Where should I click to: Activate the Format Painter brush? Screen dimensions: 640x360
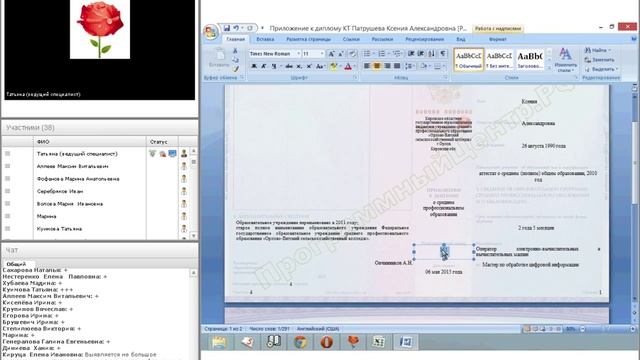point(236,69)
